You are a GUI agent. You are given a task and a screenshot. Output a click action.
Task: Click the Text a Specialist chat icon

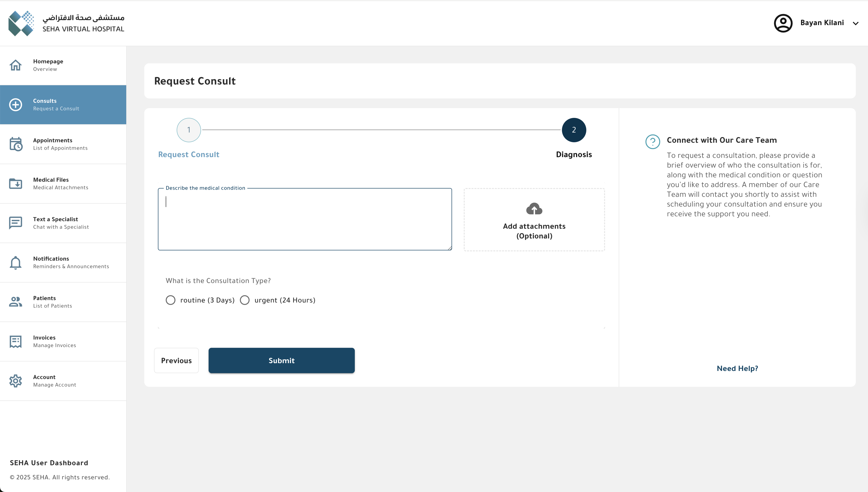16,223
